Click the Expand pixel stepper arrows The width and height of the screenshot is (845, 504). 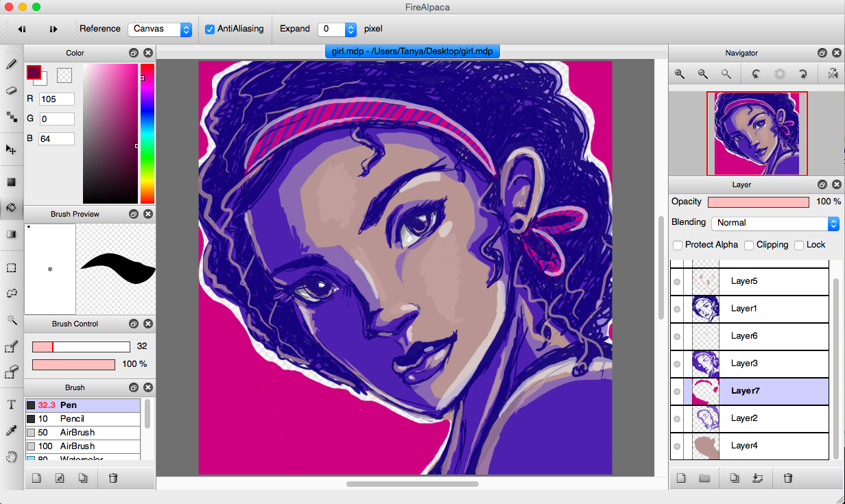pos(351,29)
